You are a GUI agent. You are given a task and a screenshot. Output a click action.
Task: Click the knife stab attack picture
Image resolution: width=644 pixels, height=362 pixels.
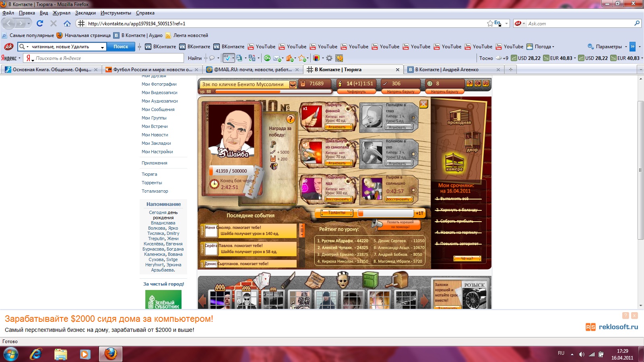click(x=312, y=117)
